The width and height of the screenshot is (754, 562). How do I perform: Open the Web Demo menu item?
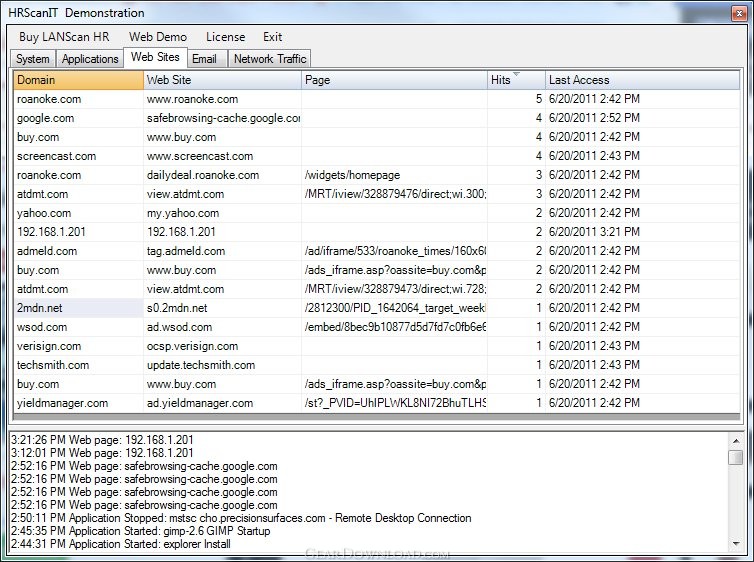click(x=158, y=37)
